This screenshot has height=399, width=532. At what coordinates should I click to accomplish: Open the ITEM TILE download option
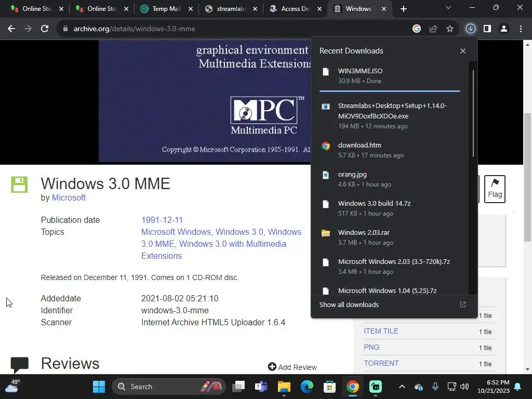click(x=381, y=331)
